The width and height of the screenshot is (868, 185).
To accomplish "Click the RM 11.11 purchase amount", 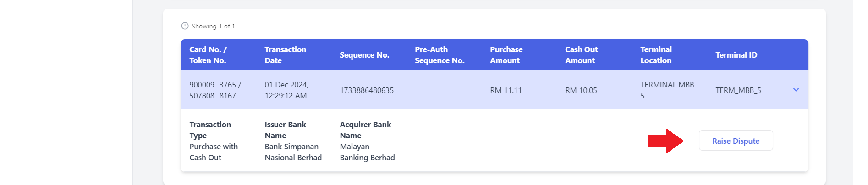I will 506,90.
